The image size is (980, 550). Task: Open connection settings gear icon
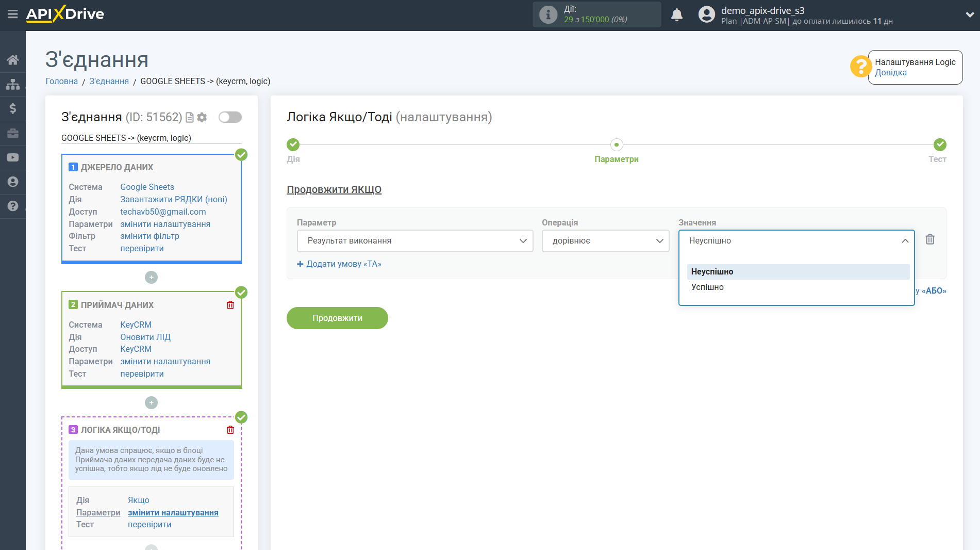(x=202, y=118)
